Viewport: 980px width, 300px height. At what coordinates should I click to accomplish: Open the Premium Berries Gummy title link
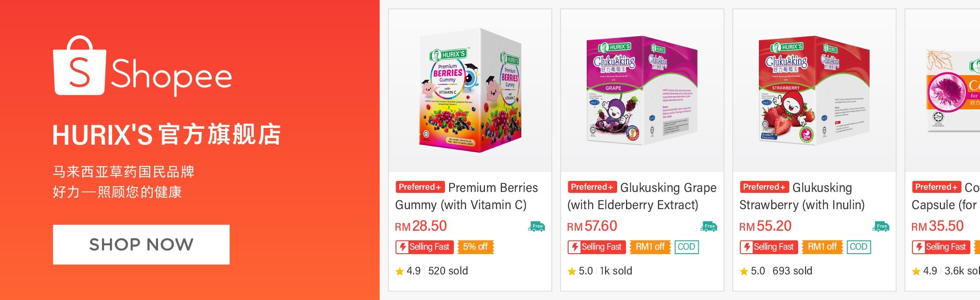pyautogui.click(x=467, y=196)
